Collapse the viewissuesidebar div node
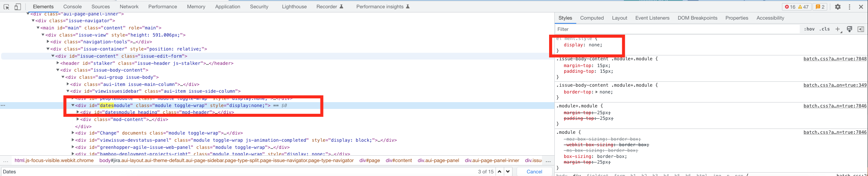The width and height of the screenshot is (868, 176). pyautogui.click(x=68, y=91)
